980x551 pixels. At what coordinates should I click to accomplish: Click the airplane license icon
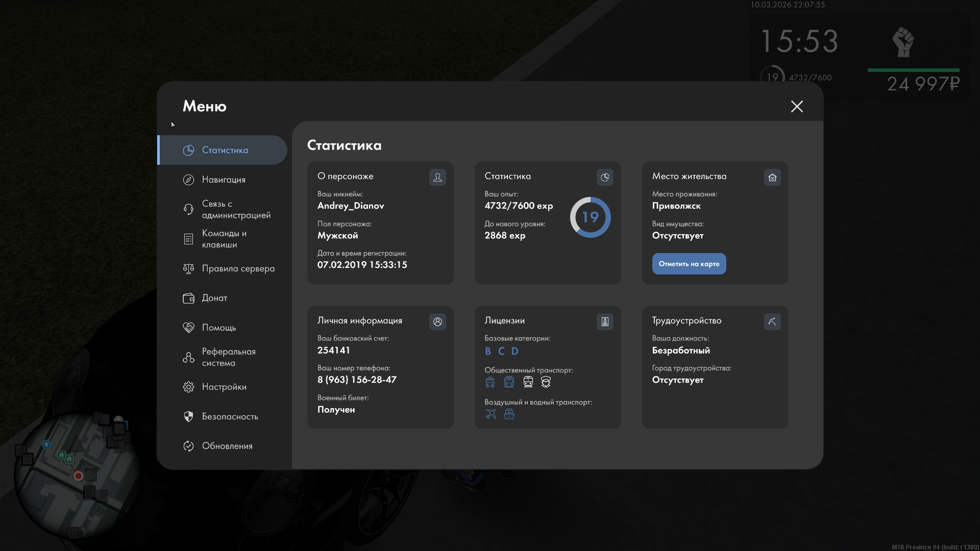(x=491, y=414)
